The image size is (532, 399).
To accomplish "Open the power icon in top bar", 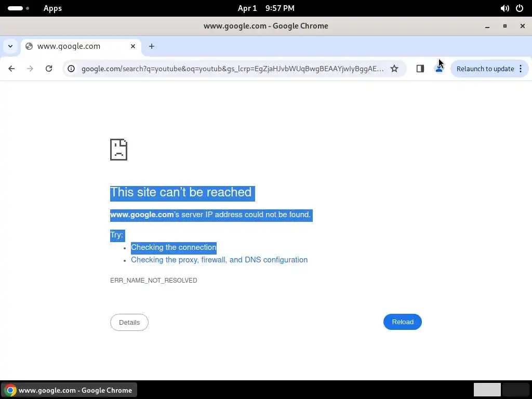I will (520, 8).
